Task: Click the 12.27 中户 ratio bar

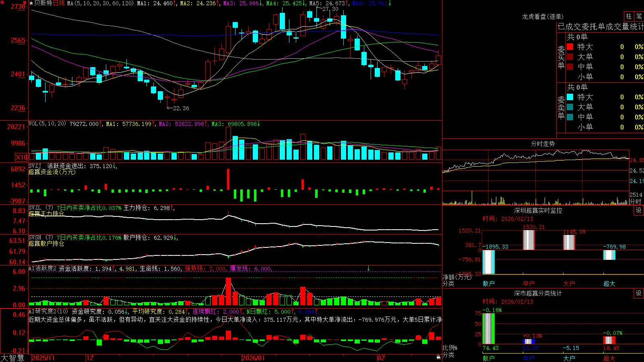Action: [529, 341]
